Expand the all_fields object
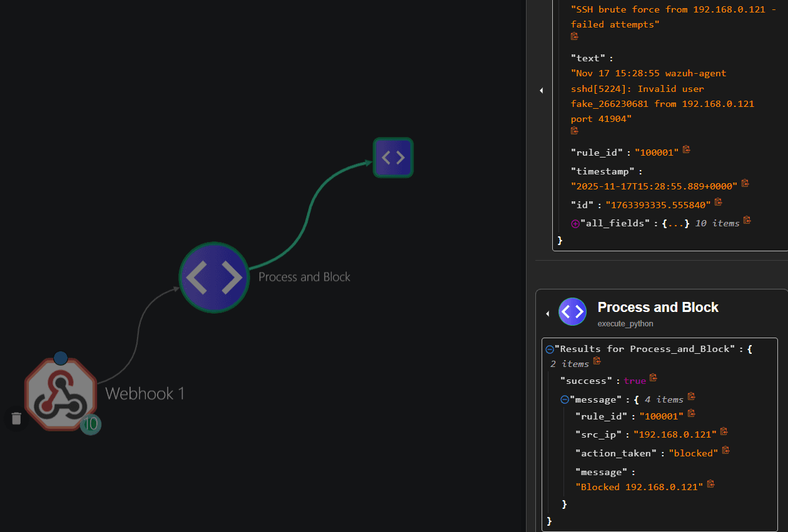 (x=575, y=223)
